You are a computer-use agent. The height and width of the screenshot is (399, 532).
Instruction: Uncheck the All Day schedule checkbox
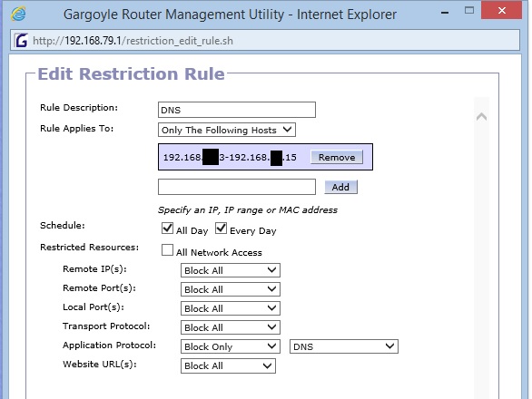coord(167,229)
